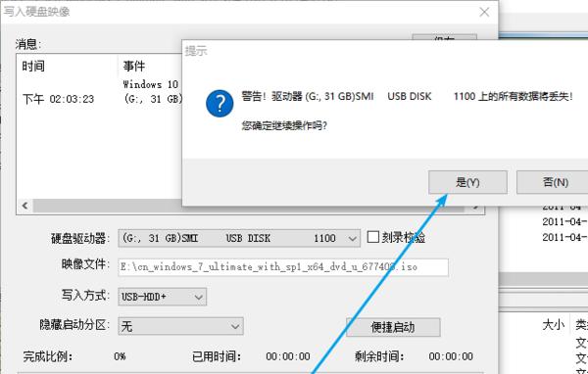The height and width of the screenshot is (374, 588).
Task: Click the 时间 column header
Action: click(33, 67)
